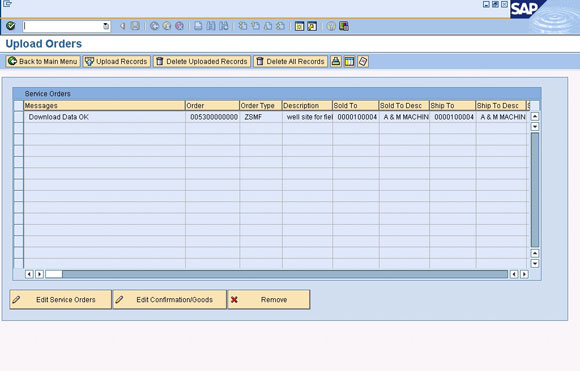Click the green Enter checkmark icon
The image size is (580, 371).
11,26
